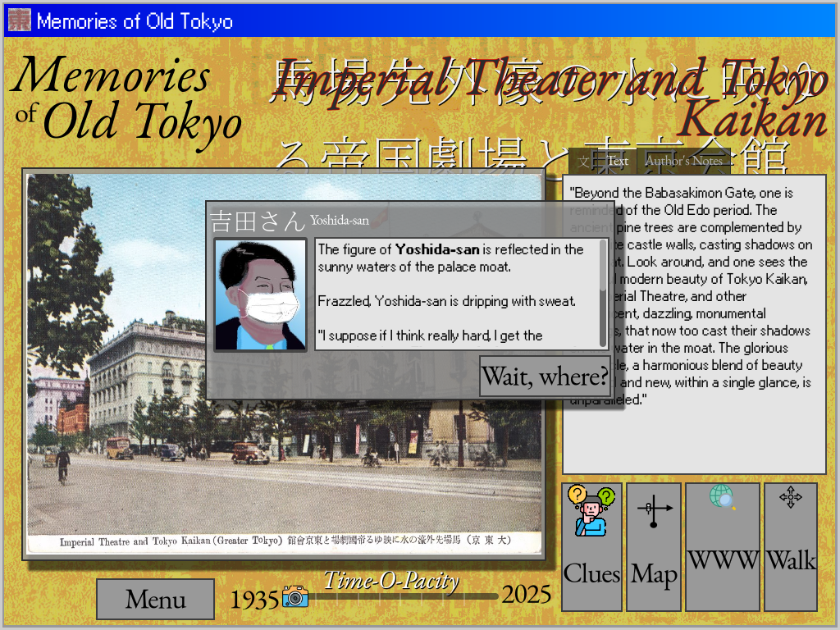Click the 'Frazzled, Yoshida-san is dripping' dialogue line
Viewport: 840px width, 630px height.
point(447,301)
